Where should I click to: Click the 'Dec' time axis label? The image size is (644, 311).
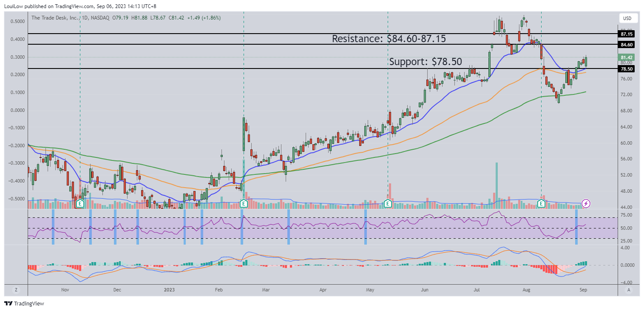117,290
